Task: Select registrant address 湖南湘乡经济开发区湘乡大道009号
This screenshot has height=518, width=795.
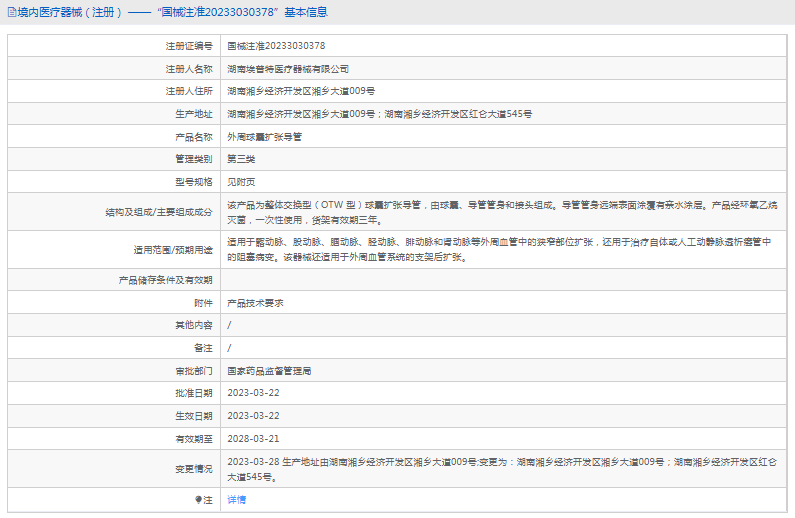Action: click(301, 91)
